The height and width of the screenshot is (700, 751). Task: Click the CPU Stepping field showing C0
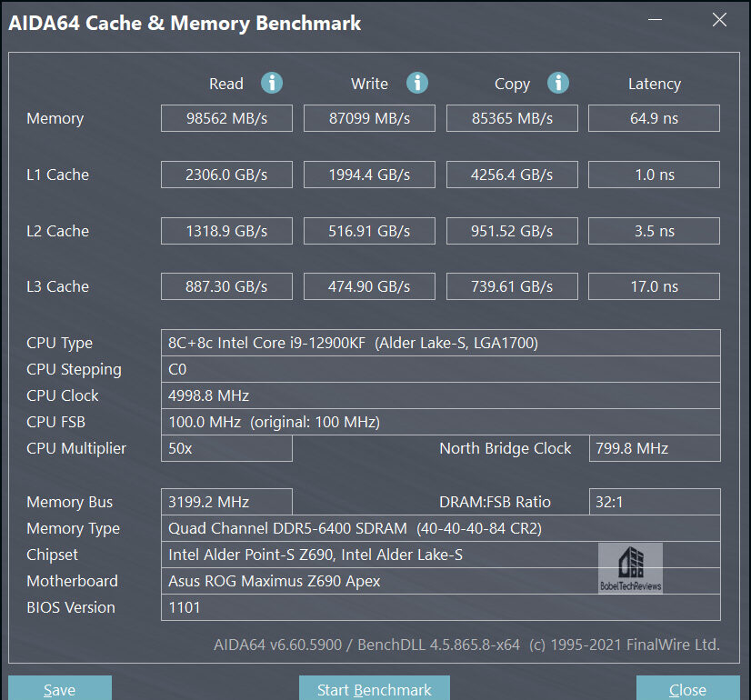point(441,369)
